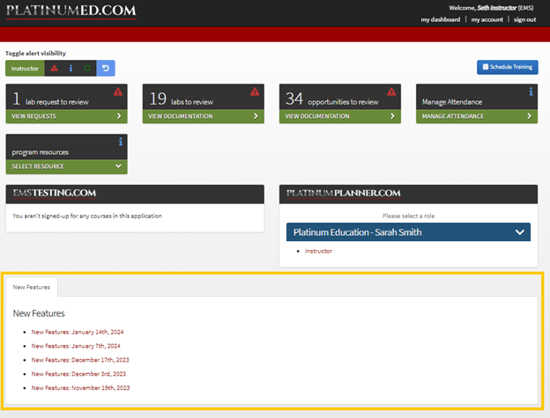
Task: Click the "19 labs to review" text
Action: pyautogui.click(x=181, y=99)
